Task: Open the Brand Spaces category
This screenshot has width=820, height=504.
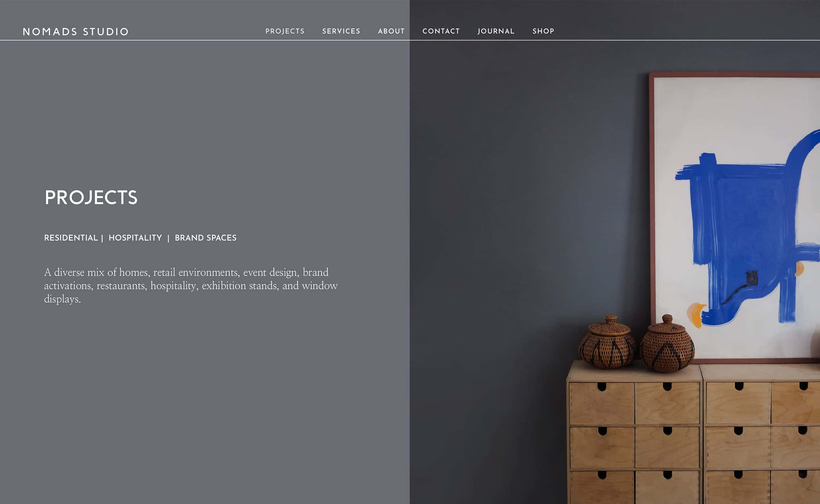Action: pos(206,238)
